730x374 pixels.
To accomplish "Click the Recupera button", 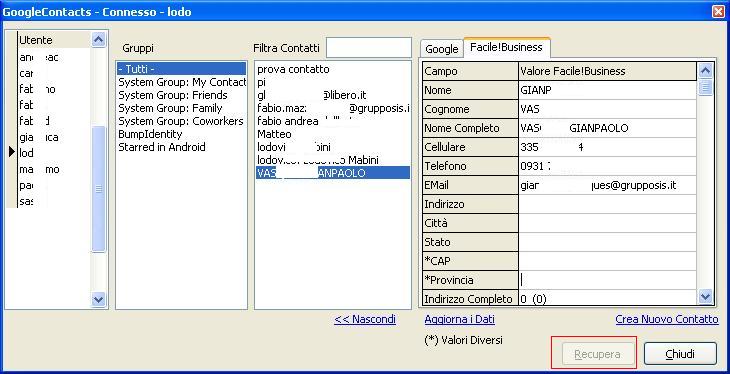I will pos(597,354).
